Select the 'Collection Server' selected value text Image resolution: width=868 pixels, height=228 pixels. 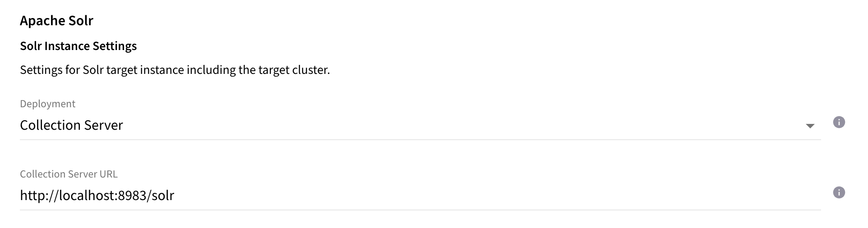coord(71,125)
